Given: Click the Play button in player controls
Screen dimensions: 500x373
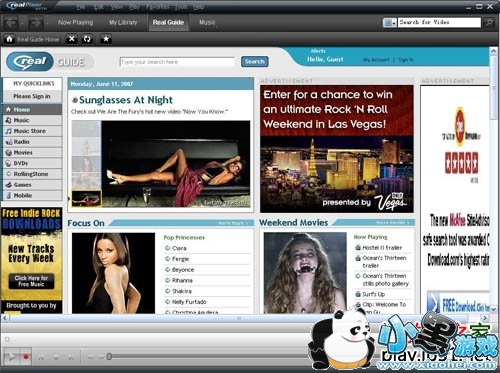Looking at the screenshot, I should point(11,357).
